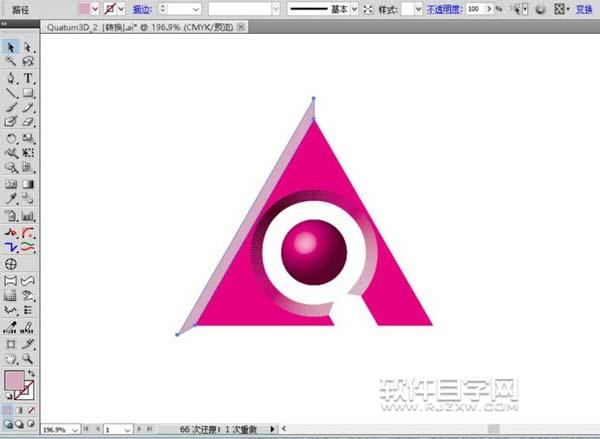The width and height of the screenshot is (600, 439).
Task: Swap fill and stroke colors arrow
Action: point(31,373)
